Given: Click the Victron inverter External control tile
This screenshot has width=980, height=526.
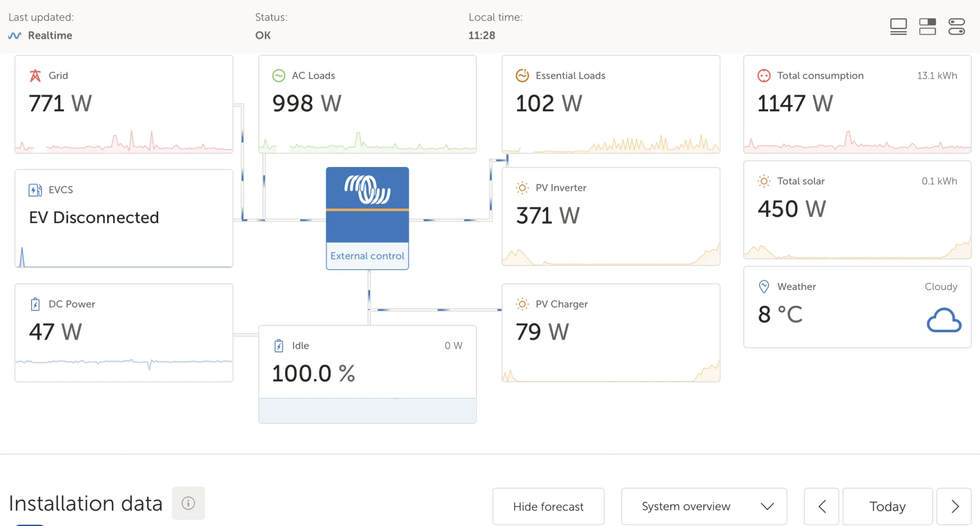Looking at the screenshot, I should coord(367,218).
